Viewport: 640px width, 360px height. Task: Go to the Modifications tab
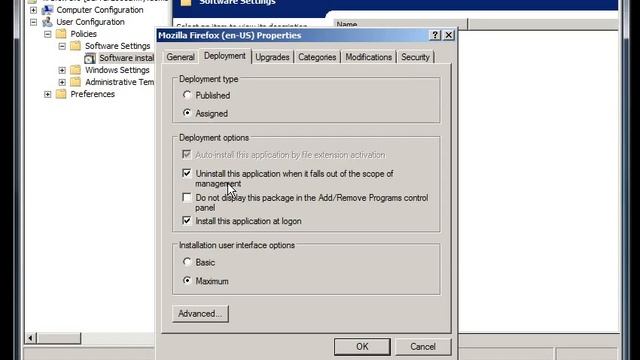pos(369,57)
